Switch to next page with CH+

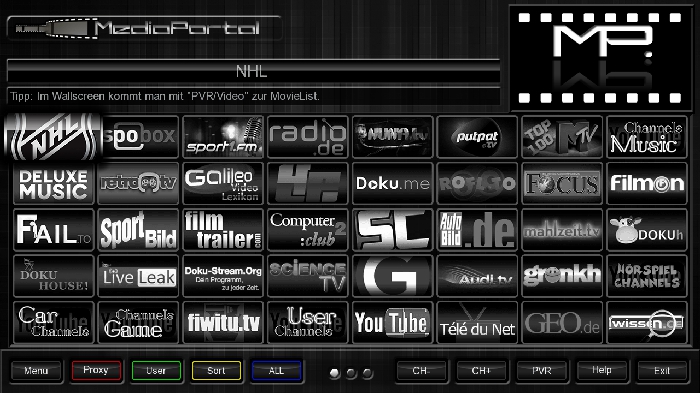click(x=481, y=370)
